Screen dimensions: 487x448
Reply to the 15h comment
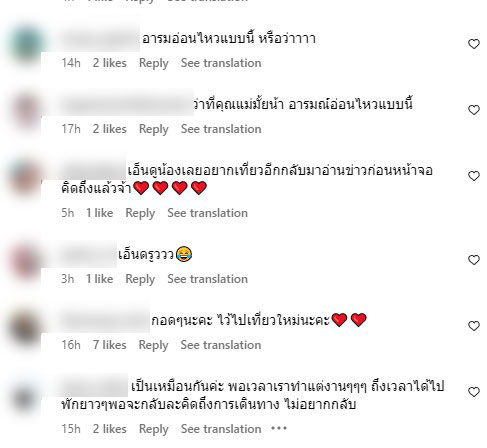point(154,429)
